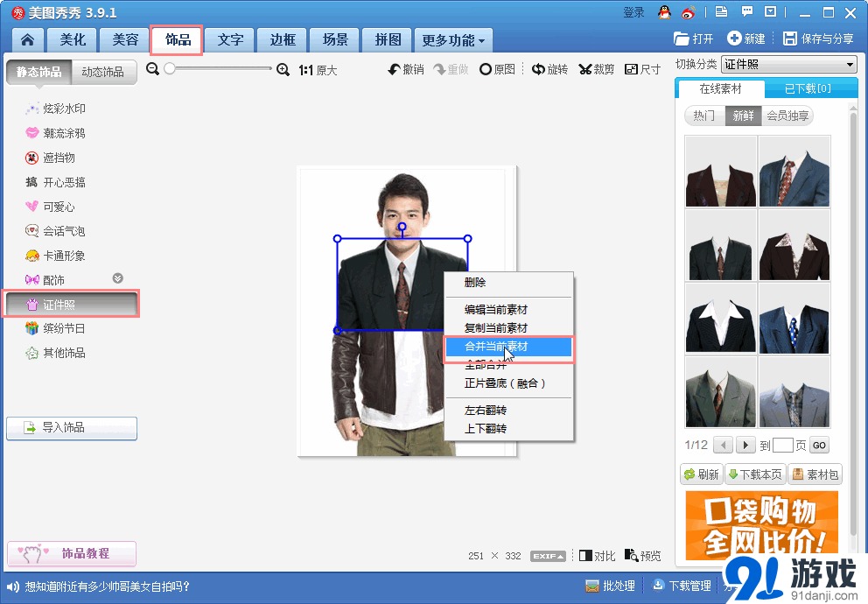
Task: Select 炫彩水印 accessory category
Action: point(55,109)
